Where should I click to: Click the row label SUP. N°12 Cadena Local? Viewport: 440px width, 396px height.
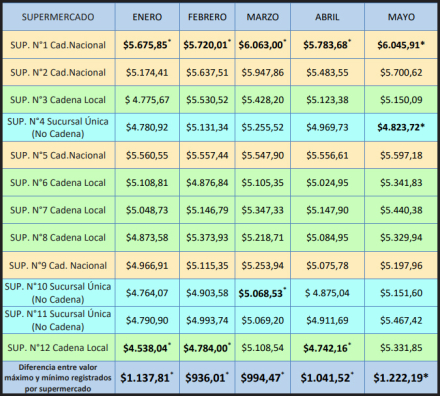click(x=58, y=348)
